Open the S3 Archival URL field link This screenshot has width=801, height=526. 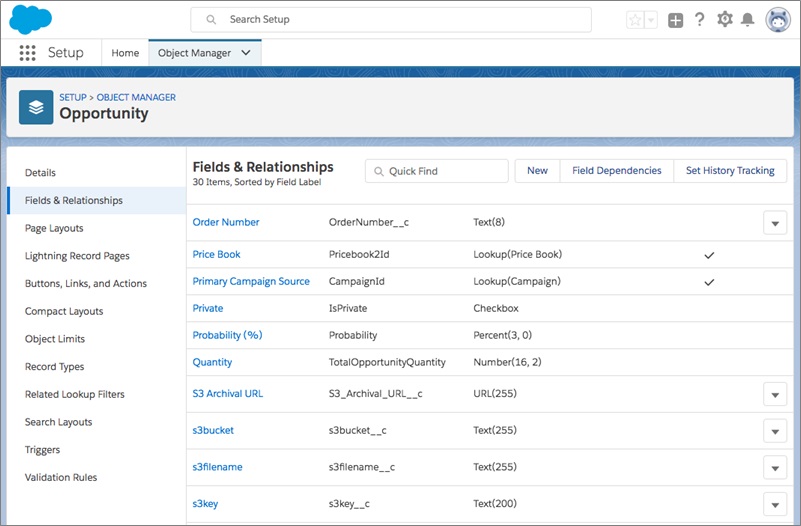click(x=227, y=394)
